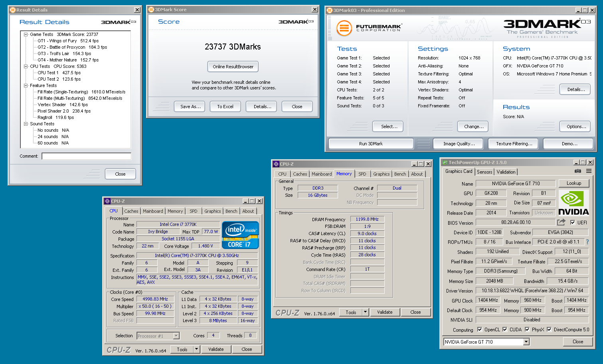Screen dimensions: 603x364
Task: Switch to Caches tab in CPU-Z processor window
Action: [x=131, y=211]
